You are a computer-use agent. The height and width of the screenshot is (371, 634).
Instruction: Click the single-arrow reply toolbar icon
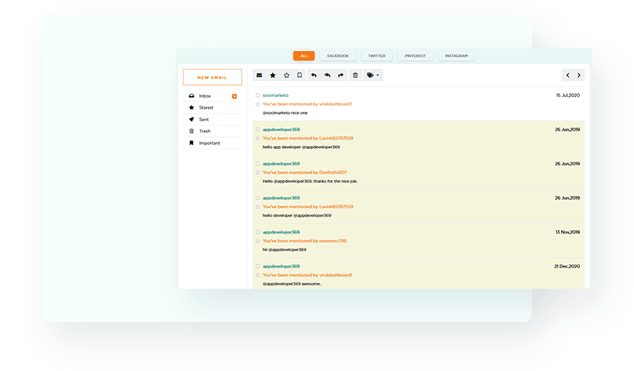point(314,75)
